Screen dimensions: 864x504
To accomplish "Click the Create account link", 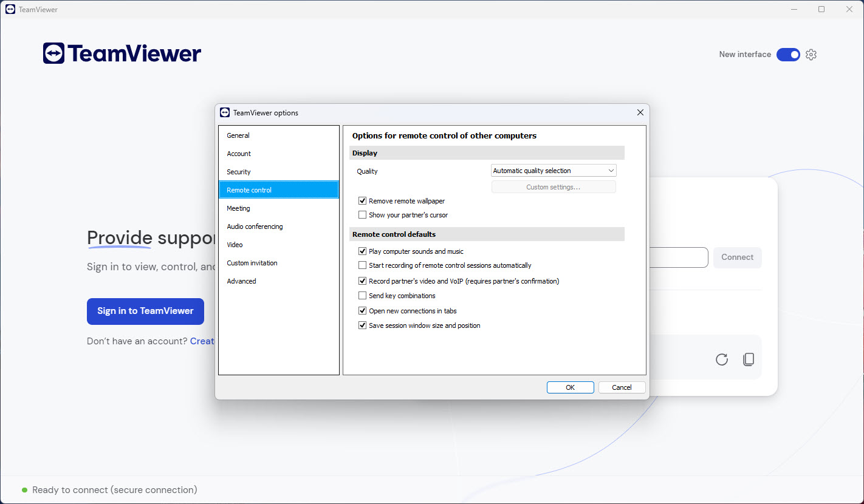I will click(x=202, y=341).
